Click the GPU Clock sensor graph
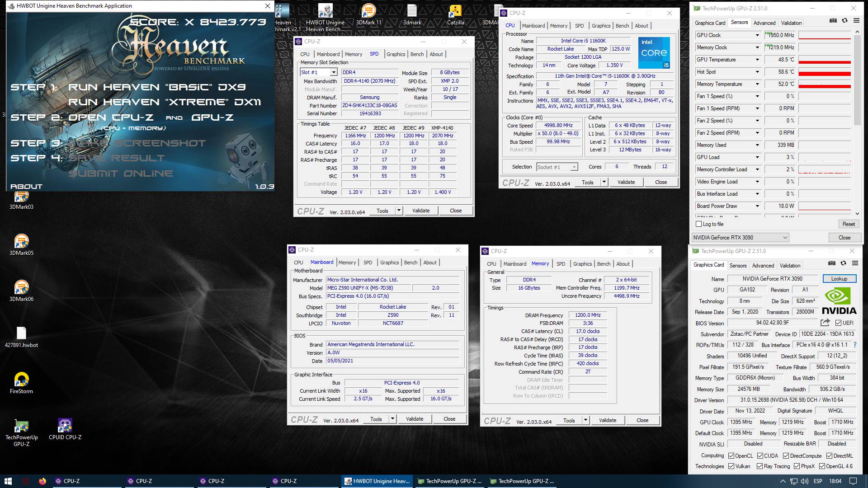Viewport: 868px width, 488px height. tap(825, 35)
